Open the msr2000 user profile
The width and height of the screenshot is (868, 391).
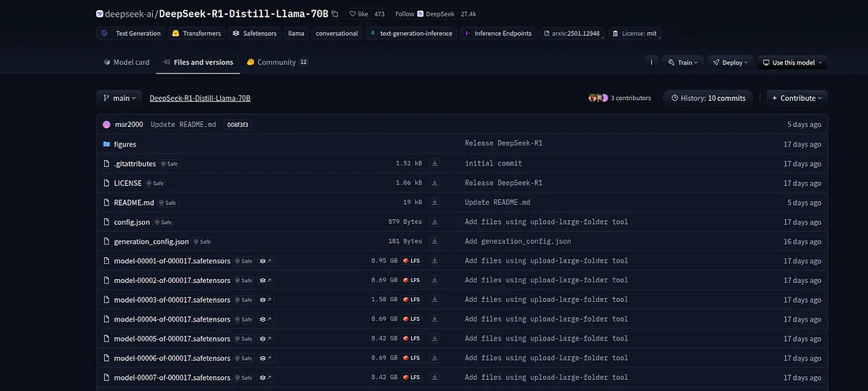(129, 125)
